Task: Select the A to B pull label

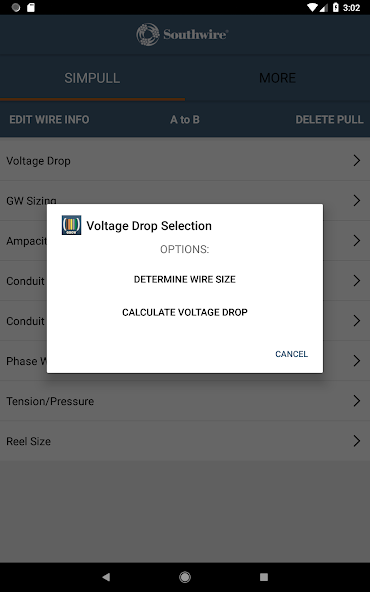Action: point(185,120)
